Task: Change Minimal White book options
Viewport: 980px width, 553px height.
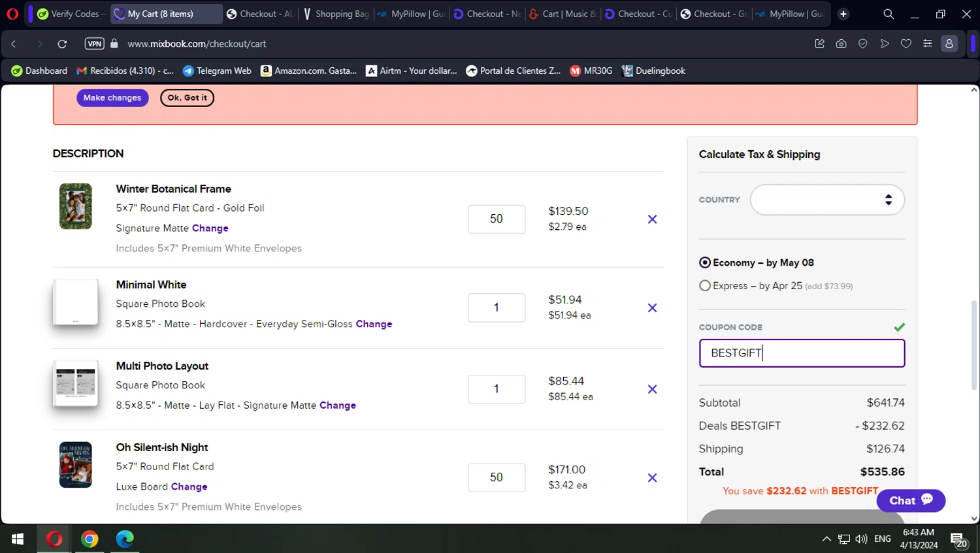Action: click(374, 324)
